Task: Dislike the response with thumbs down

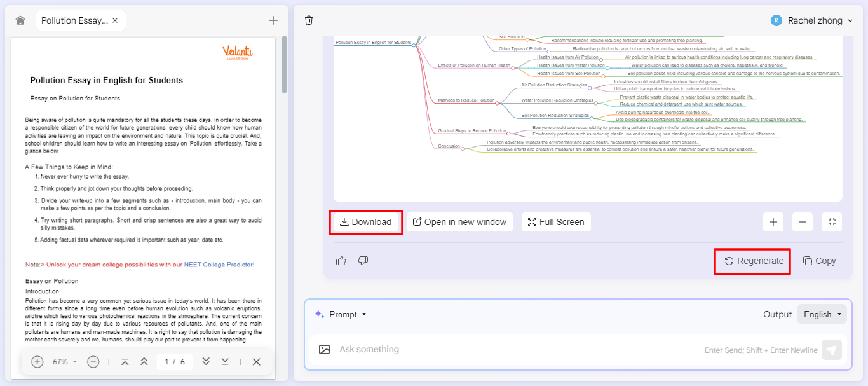Action: point(363,261)
